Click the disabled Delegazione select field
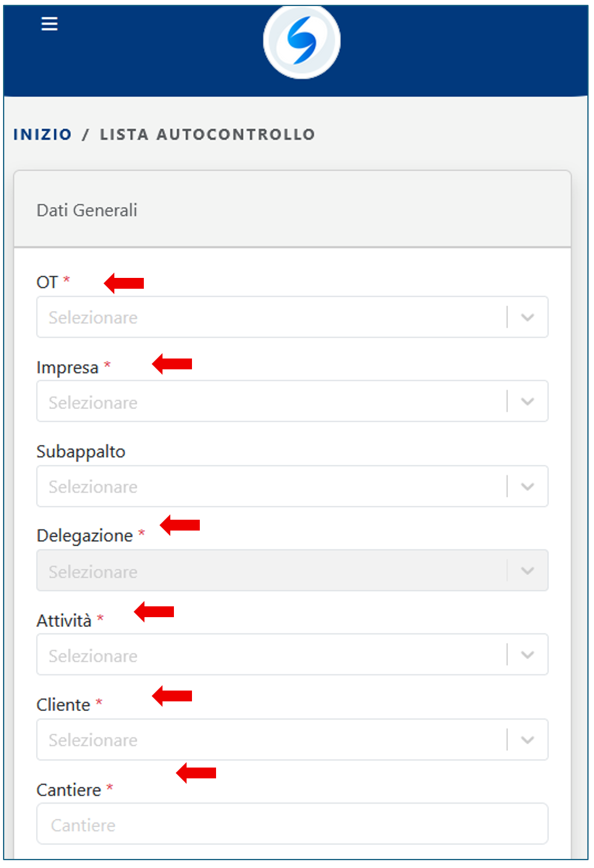This screenshot has height=868, width=594. point(271,570)
